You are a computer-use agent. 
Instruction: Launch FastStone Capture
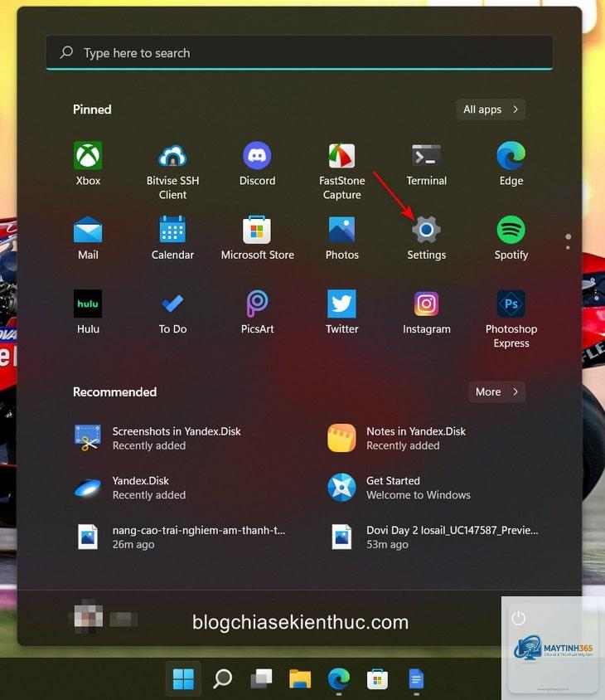341,171
